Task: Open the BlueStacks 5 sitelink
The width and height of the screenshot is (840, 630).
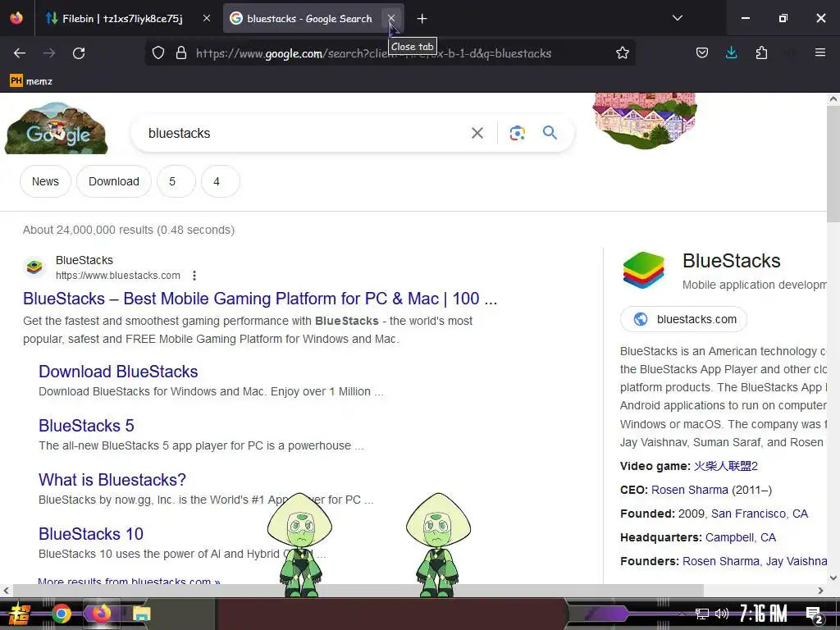Action: [x=86, y=426]
